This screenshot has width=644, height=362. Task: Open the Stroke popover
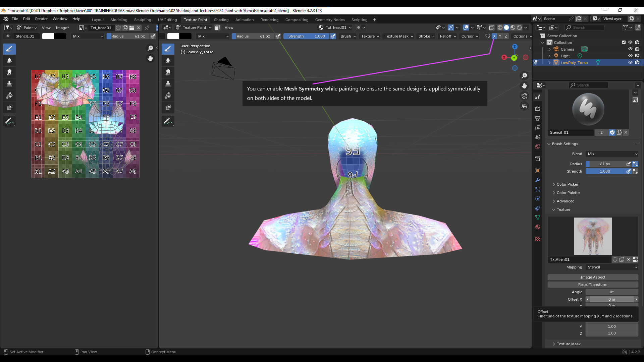coord(426,36)
